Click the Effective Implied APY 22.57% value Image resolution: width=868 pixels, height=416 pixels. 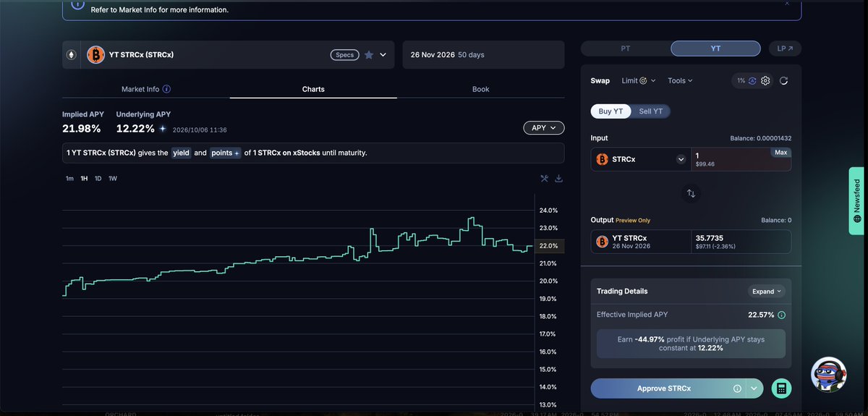(761, 315)
